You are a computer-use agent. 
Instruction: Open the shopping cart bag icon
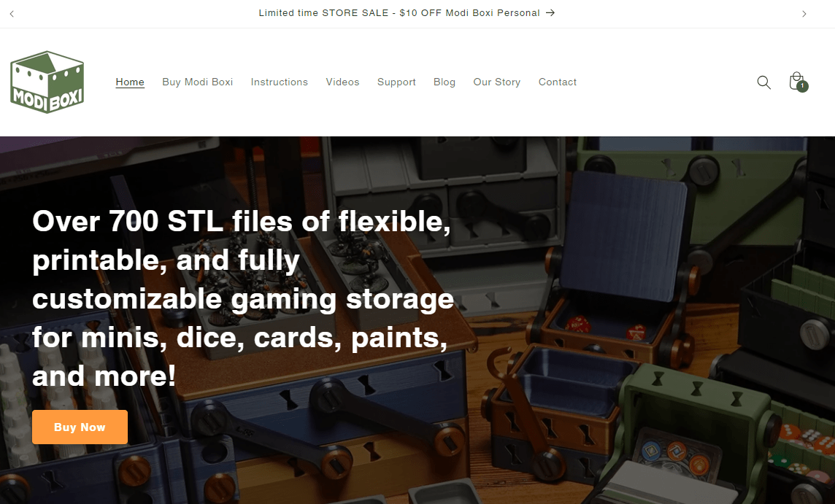tap(796, 82)
